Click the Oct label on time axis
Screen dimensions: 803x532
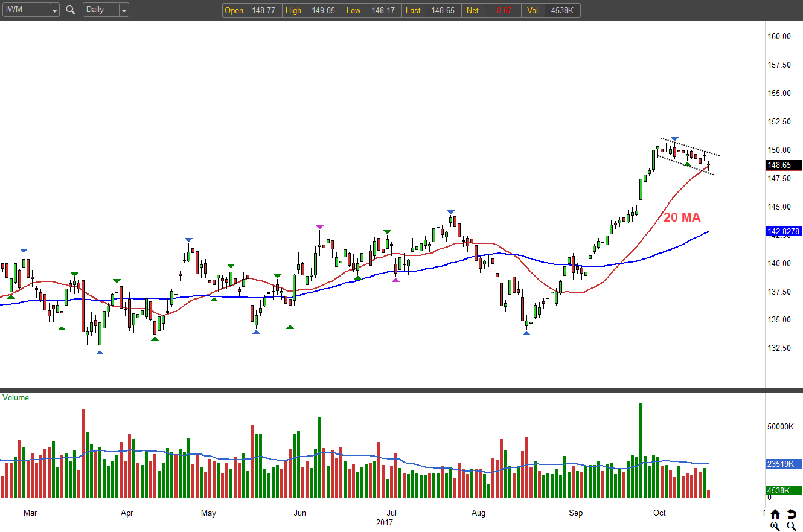pyautogui.click(x=659, y=513)
